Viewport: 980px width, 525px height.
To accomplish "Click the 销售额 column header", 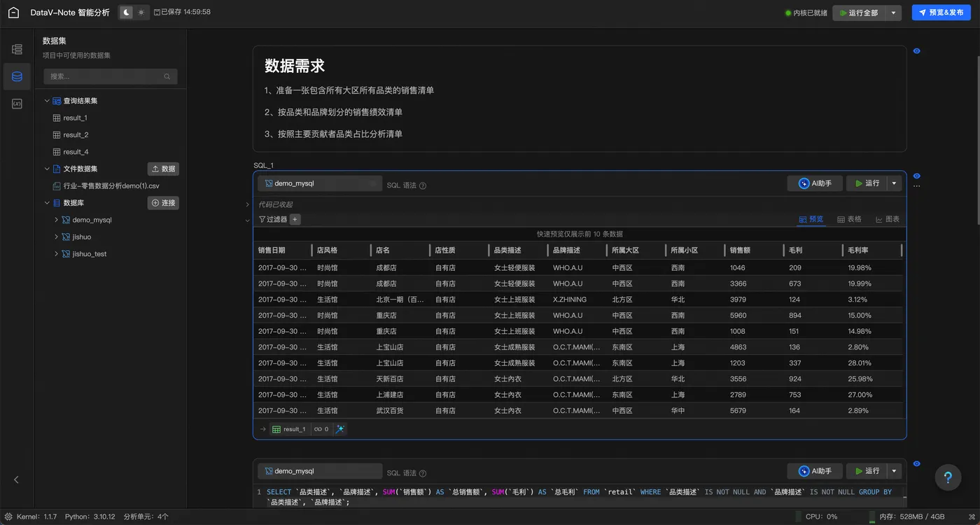I will pyautogui.click(x=754, y=250).
